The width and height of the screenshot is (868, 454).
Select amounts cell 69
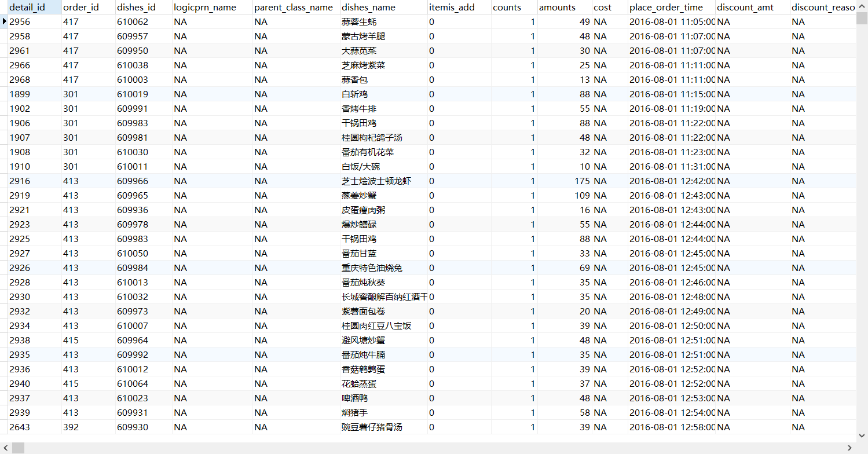(565, 268)
